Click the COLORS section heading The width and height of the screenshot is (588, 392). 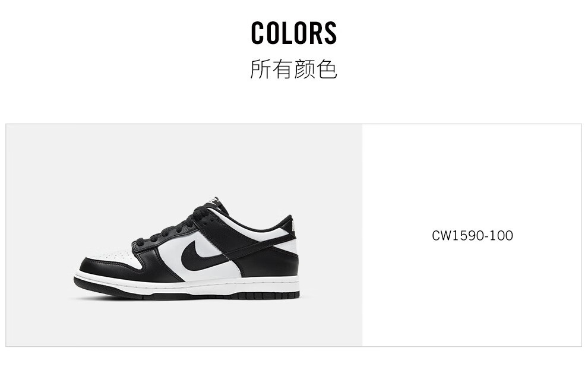pos(293,33)
